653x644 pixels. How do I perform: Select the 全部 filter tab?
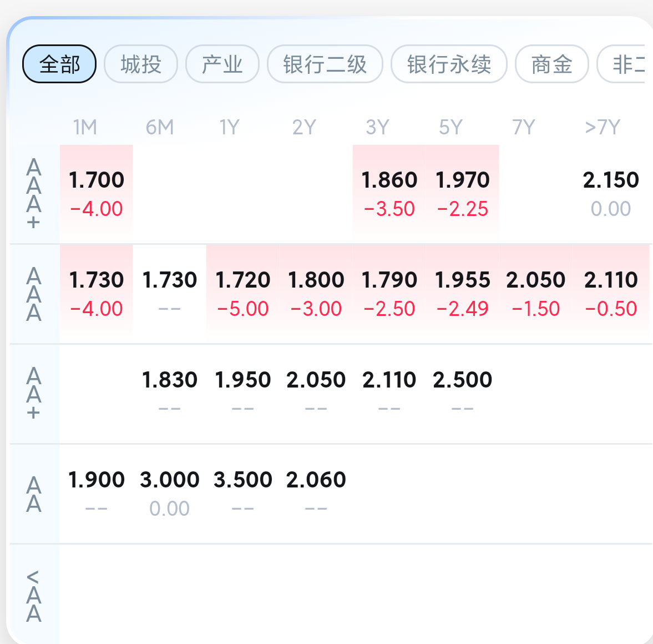[x=59, y=64]
